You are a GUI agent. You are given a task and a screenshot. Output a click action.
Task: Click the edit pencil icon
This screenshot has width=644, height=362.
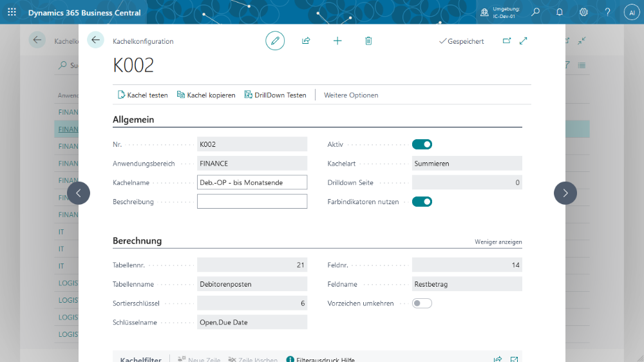coord(275,41)
